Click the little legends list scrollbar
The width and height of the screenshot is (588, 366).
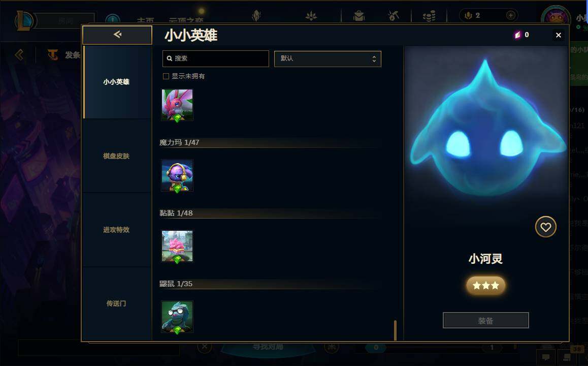click(x=395, y=330)
